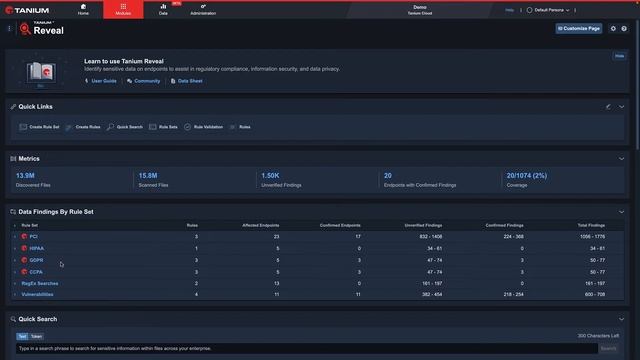640x360 pixels.
Task: Click the Search button
Action: click(x=608, y=349)
